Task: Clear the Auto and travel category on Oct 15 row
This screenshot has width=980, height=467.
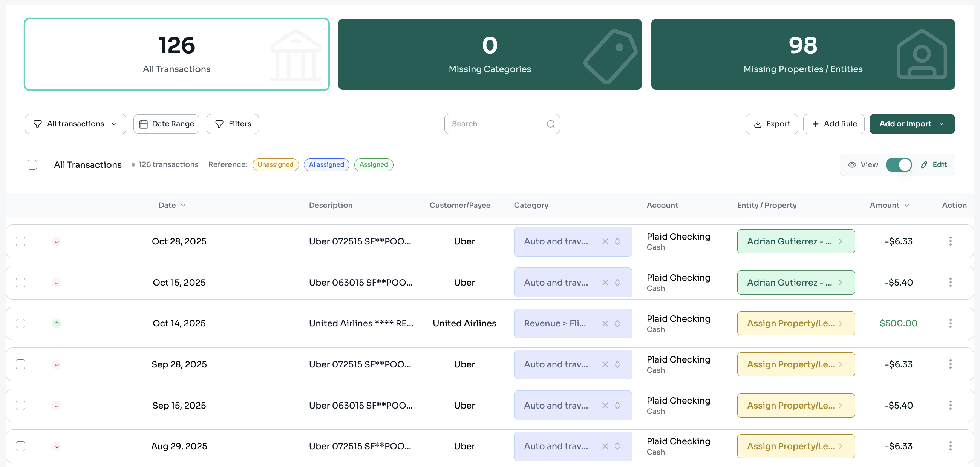Action: coord(605,283)
